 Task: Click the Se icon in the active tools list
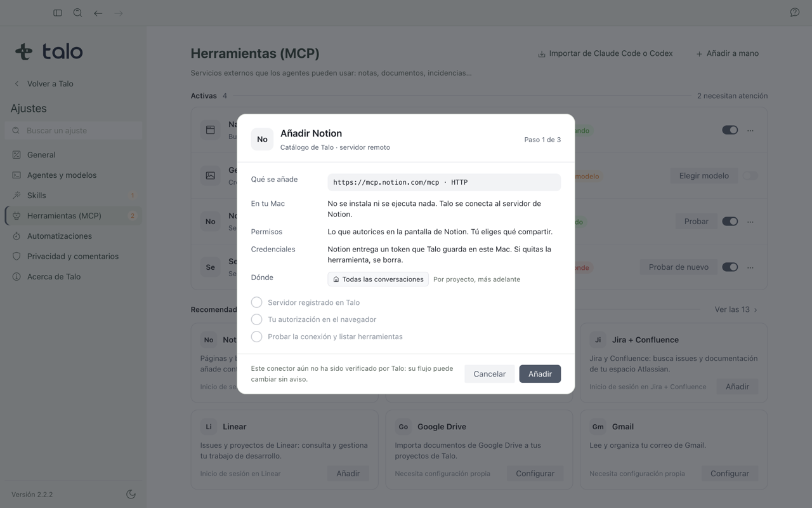pos(210,267)
